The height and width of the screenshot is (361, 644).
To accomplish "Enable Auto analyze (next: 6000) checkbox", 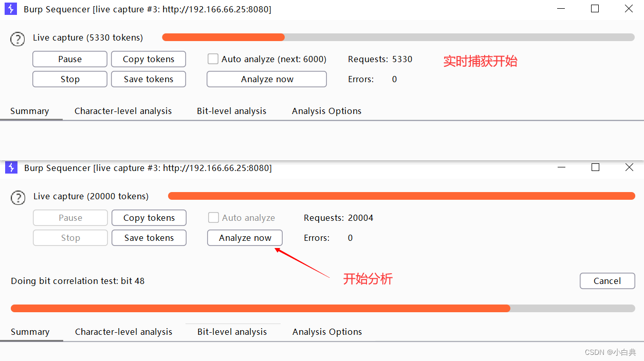I will (213, 59).
